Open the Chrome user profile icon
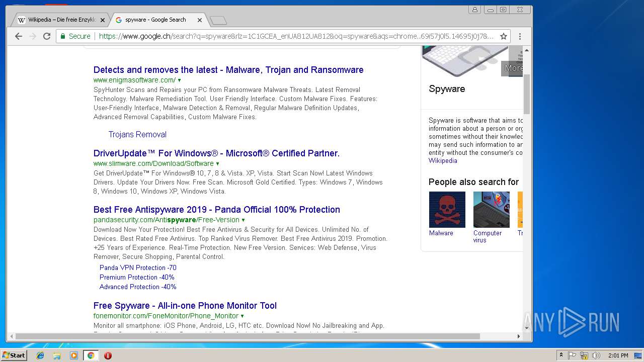644x362 pixels. (x=474, y=10)
